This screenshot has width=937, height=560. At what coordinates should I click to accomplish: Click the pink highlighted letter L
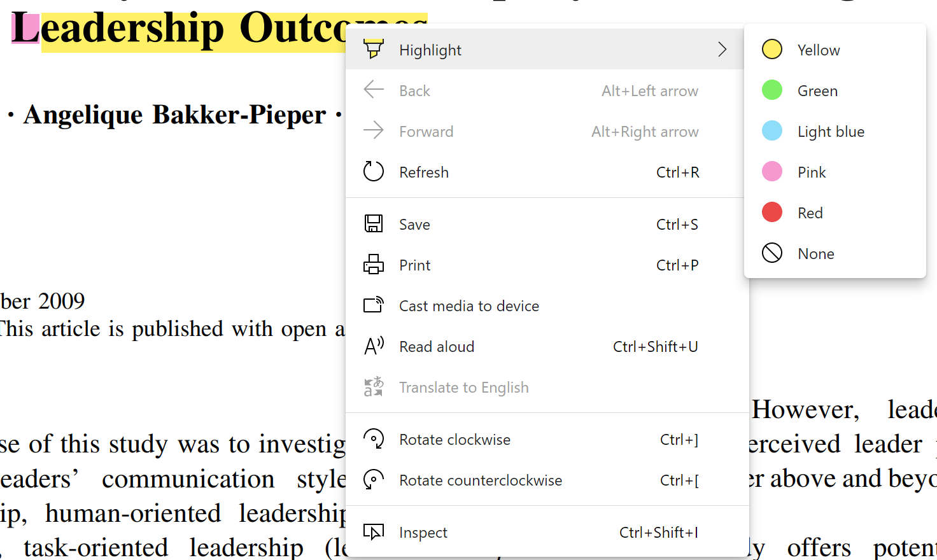pyautogui.click(x=26, y=29)
